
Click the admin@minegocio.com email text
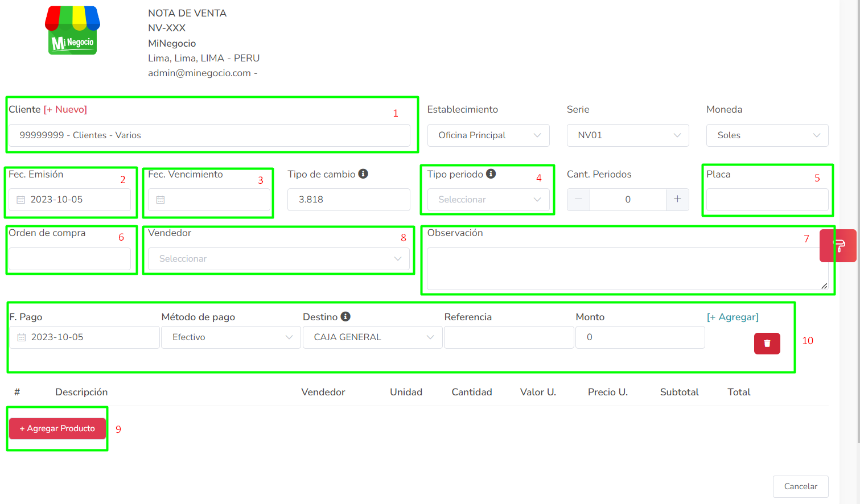tap(200, 73)
